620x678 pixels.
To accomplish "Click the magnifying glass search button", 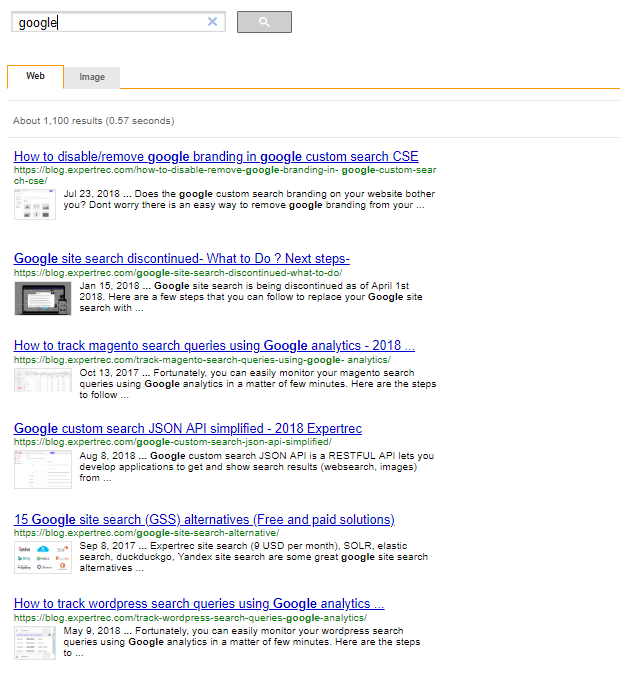I will point(264,22).
